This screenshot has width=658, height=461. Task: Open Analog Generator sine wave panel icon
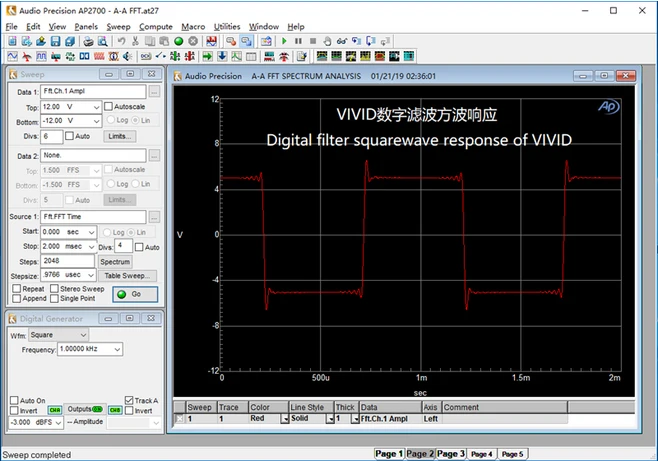click(x=12, y=56)
